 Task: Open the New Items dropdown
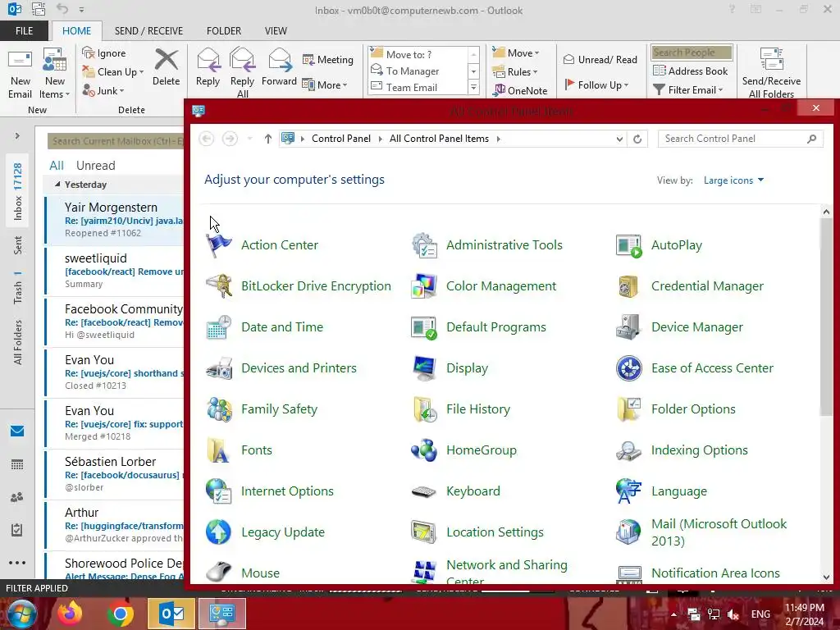(x=54, y=74)
